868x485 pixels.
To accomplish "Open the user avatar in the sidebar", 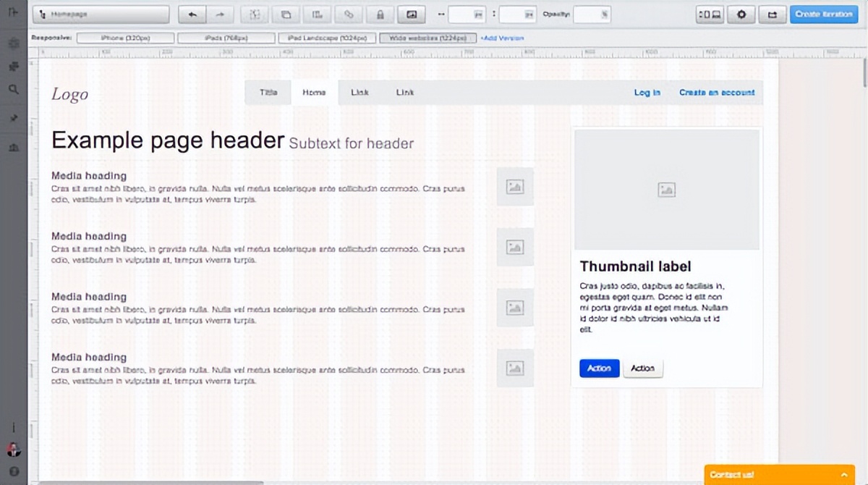I will coord(14,450).
